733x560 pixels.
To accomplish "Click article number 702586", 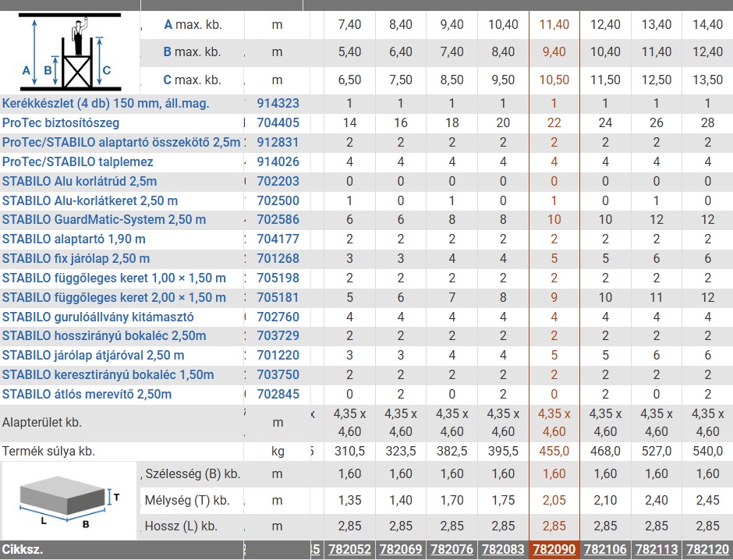I will click(278, 220).
